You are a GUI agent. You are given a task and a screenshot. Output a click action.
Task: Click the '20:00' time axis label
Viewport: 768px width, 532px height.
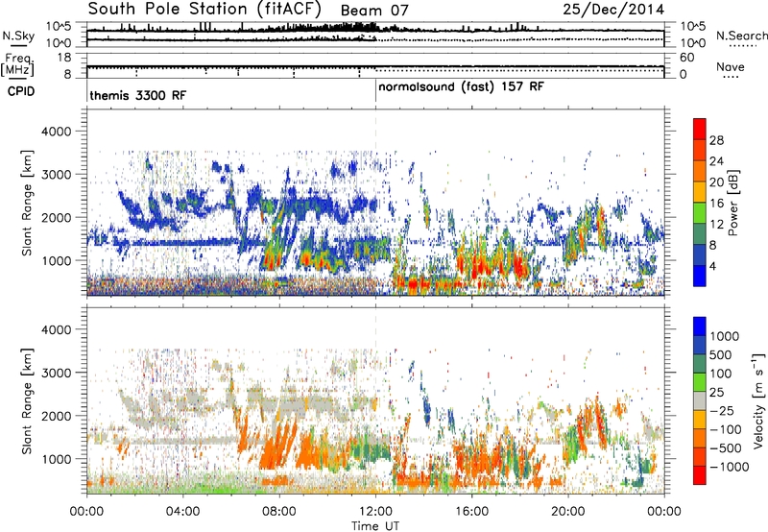click(x=567, y=512)
